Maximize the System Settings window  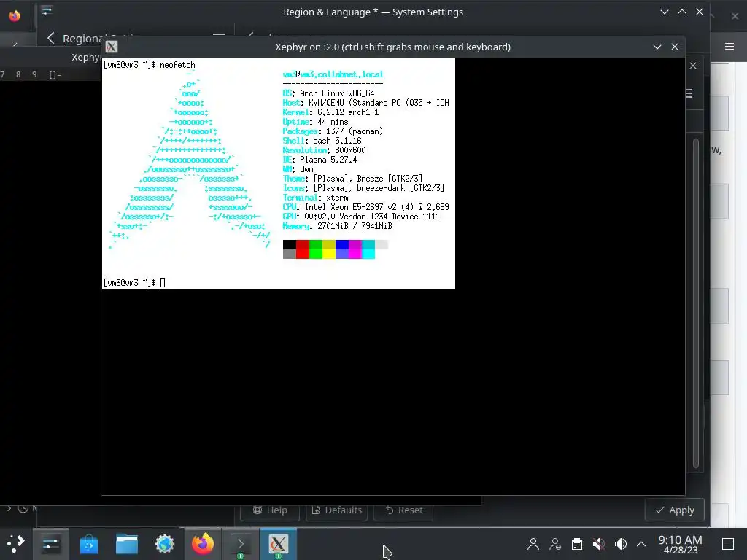coord(682,12)
